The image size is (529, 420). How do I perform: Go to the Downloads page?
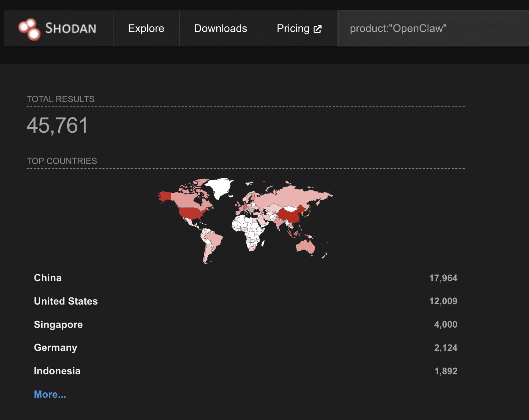220,28
